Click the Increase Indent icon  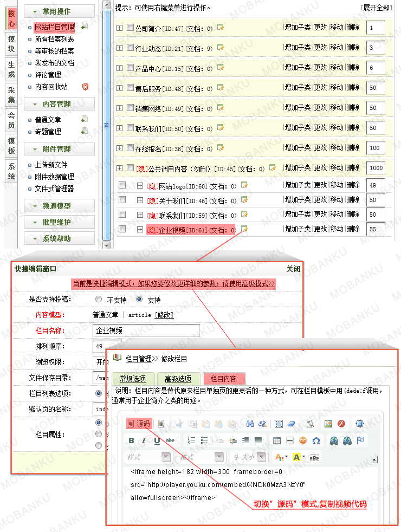tap(232, 440)
